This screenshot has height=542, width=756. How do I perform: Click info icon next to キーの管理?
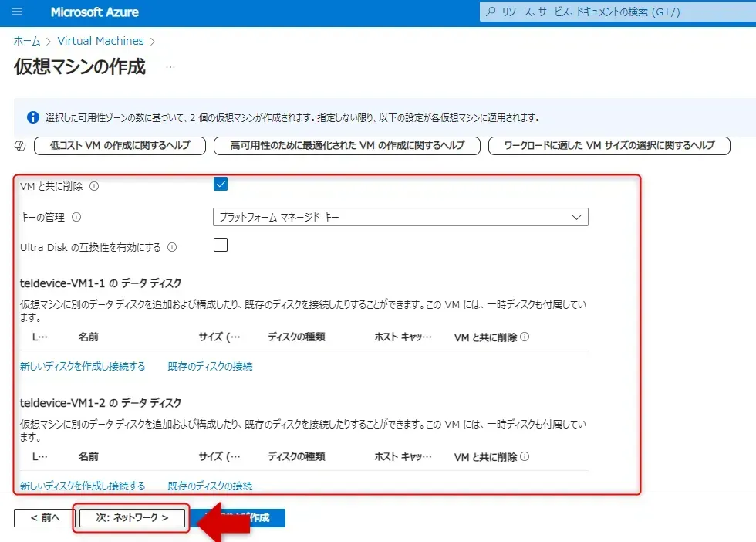tap(76, 218)
